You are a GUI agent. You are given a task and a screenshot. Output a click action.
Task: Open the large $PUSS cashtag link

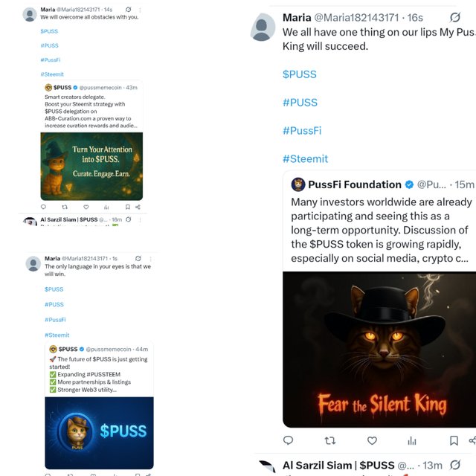pos(300,74)
